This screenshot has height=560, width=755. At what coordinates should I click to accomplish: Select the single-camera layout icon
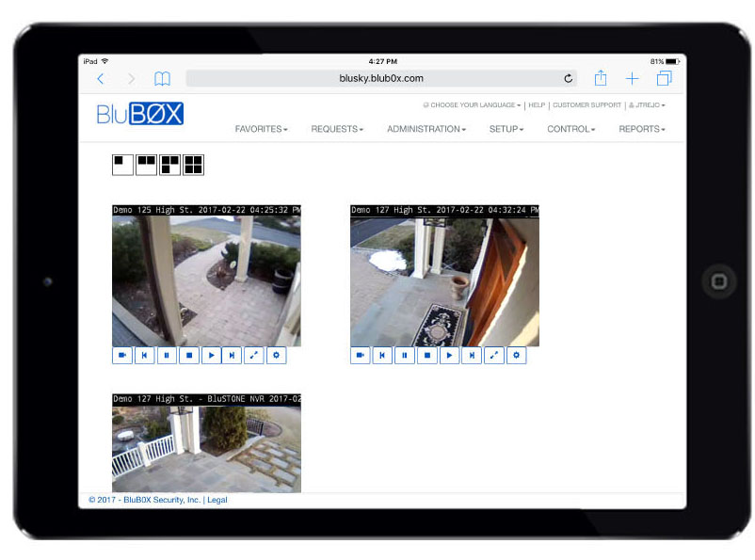[121, 165]
